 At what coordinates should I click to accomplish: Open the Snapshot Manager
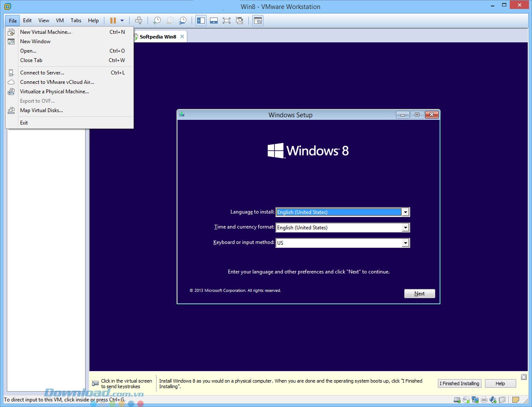tap(183, 20)
